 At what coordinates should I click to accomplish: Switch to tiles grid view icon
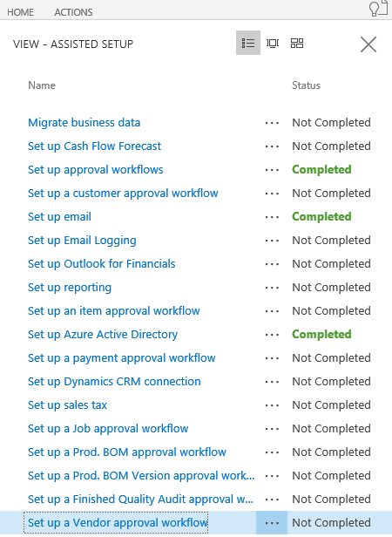pos(297,44)
